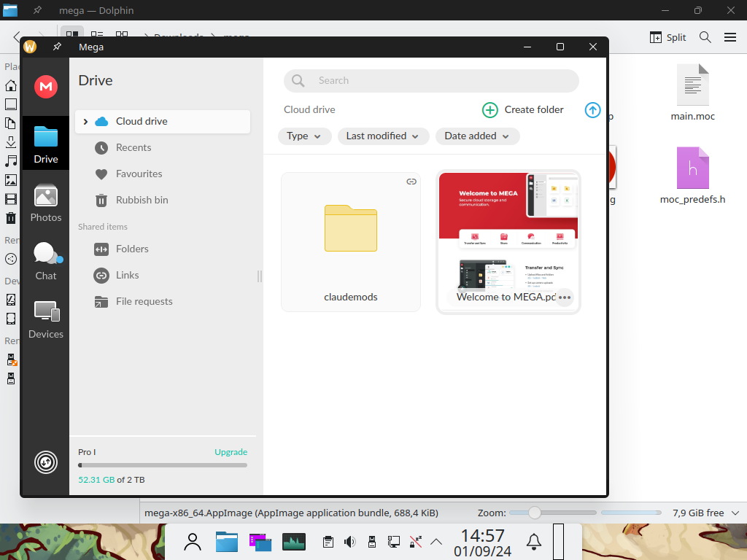Open the Type filter dropdown
747x560 pixels.
304,136
